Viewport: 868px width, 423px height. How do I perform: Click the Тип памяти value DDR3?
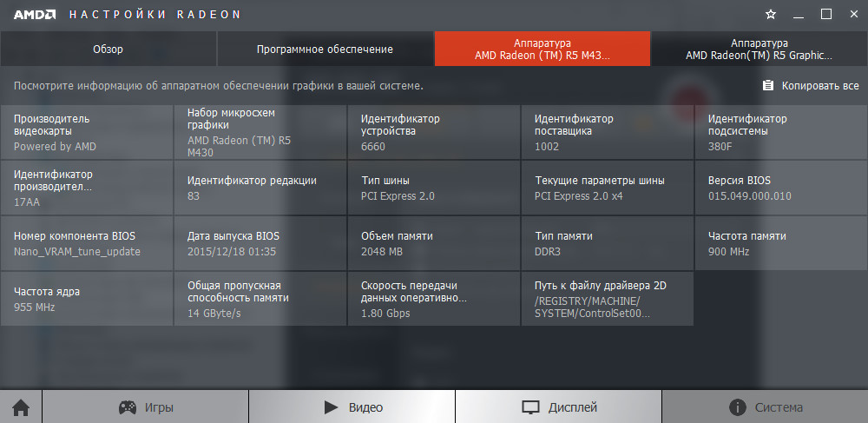(x=548, y=252)
